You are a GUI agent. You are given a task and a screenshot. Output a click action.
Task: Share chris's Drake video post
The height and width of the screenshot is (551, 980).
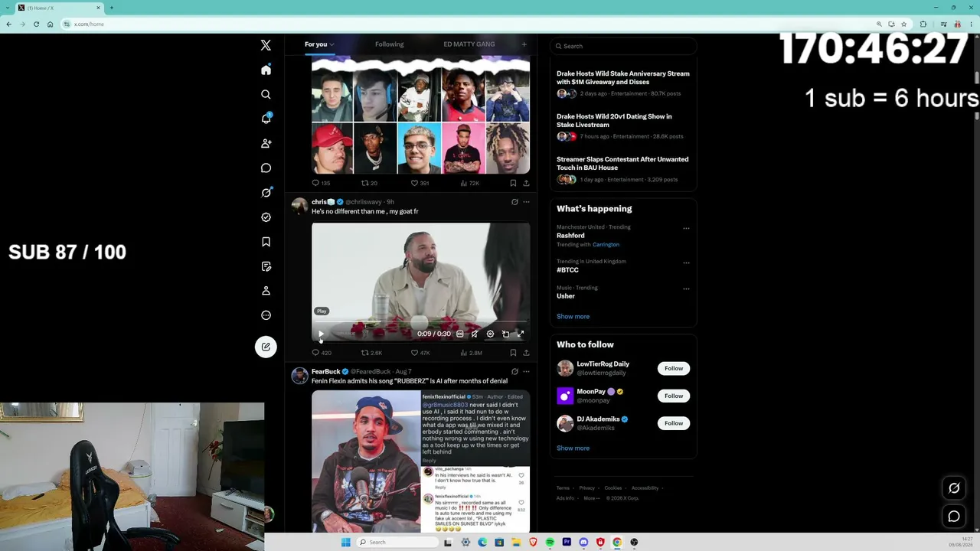point(526,353)
